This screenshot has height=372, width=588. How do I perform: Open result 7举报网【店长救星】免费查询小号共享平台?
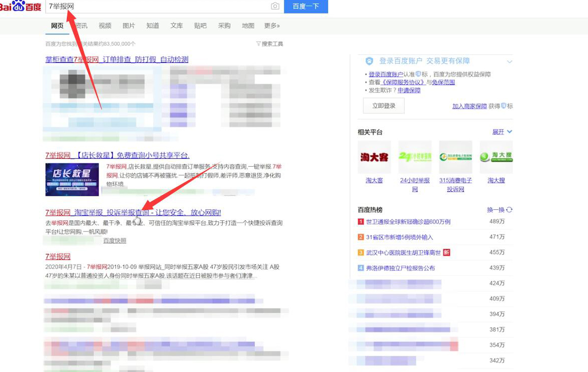118,155
